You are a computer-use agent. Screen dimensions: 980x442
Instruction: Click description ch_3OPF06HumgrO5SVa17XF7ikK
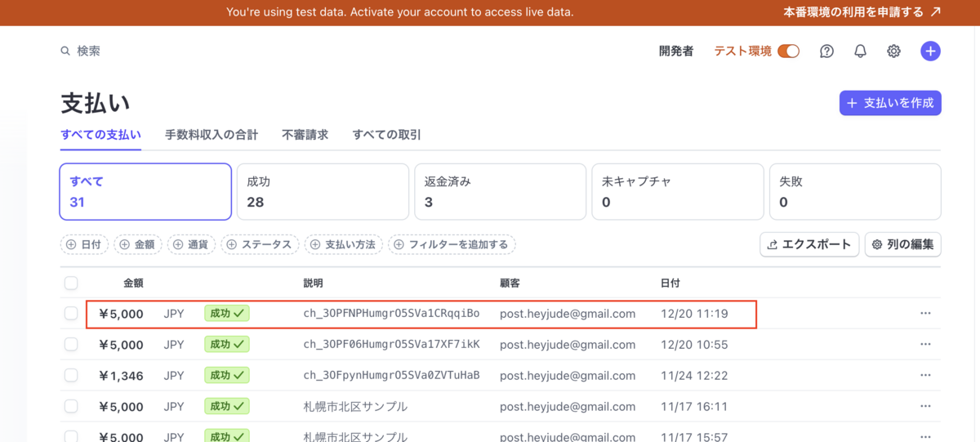391,344
